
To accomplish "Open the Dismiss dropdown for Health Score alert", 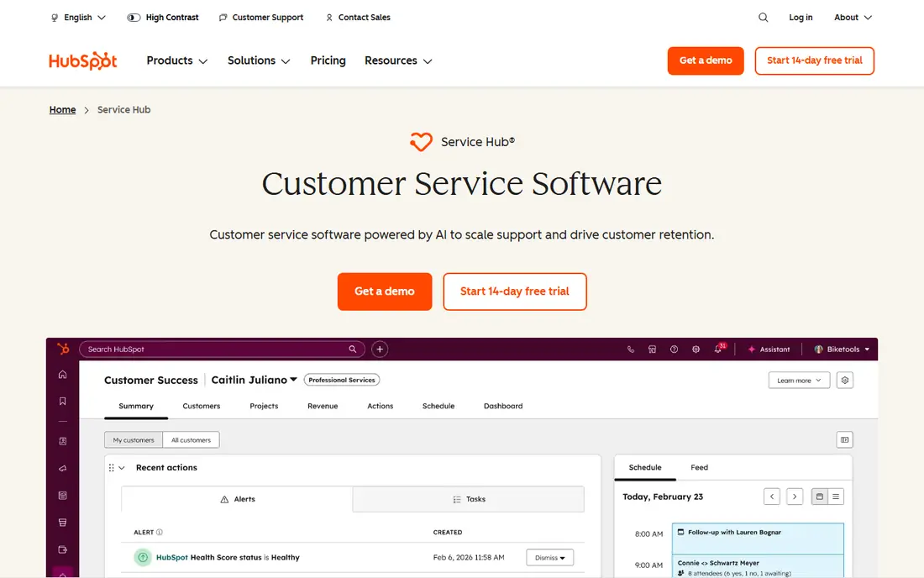I will click(550, 557).
